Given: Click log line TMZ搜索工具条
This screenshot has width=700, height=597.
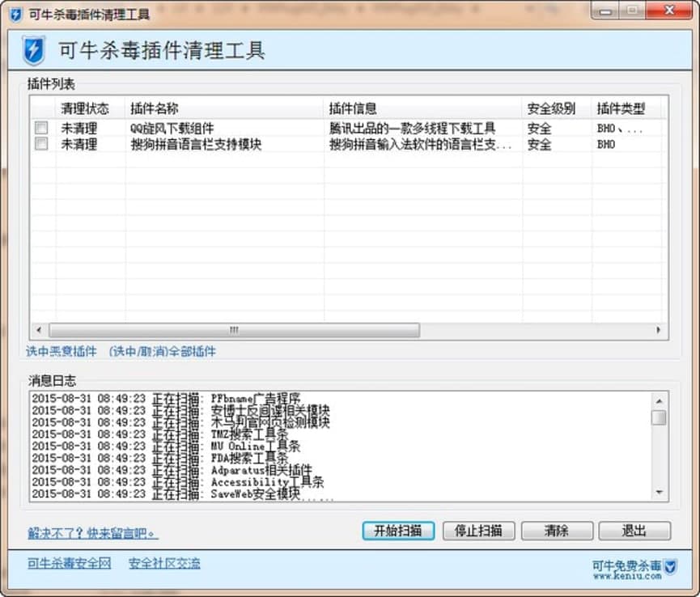Looking at the screenshot, I should [160, 434].
